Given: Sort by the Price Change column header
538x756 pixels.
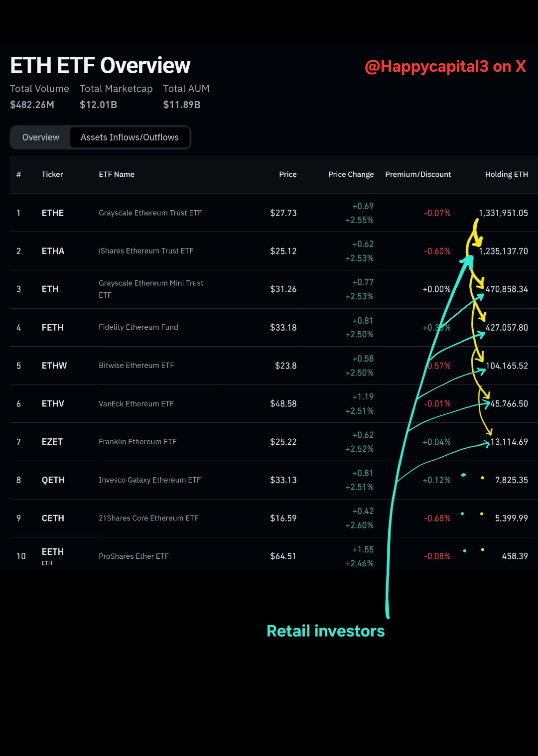Looking at the screenshot, I should tap(351, 174).
